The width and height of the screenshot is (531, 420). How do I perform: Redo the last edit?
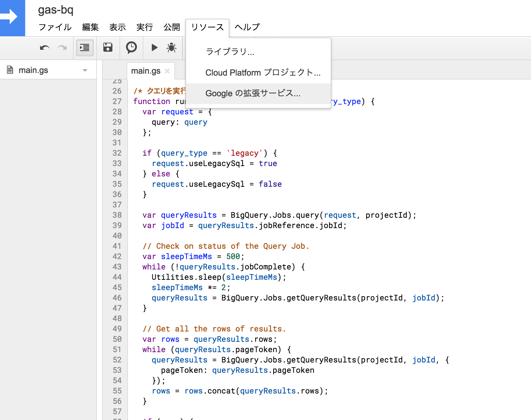[x=62, y=48]
